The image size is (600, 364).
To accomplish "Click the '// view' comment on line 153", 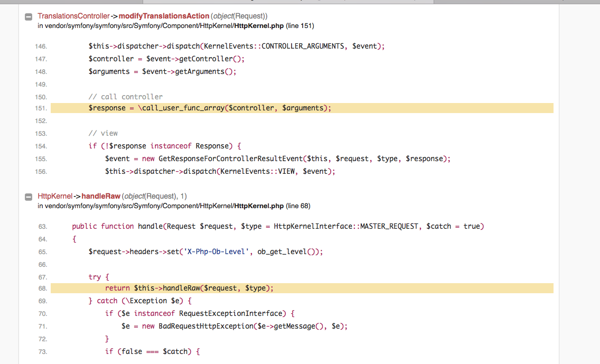I will [103, 133].
